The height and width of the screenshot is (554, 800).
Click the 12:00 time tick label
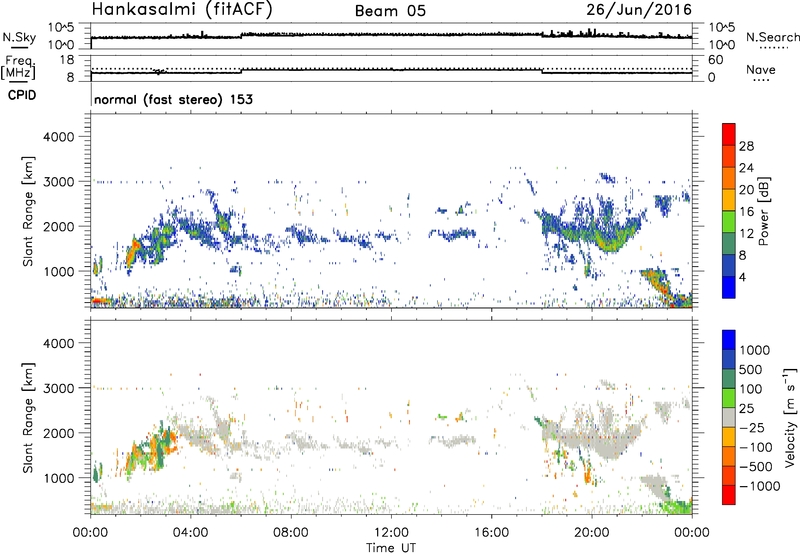(391, 533)
